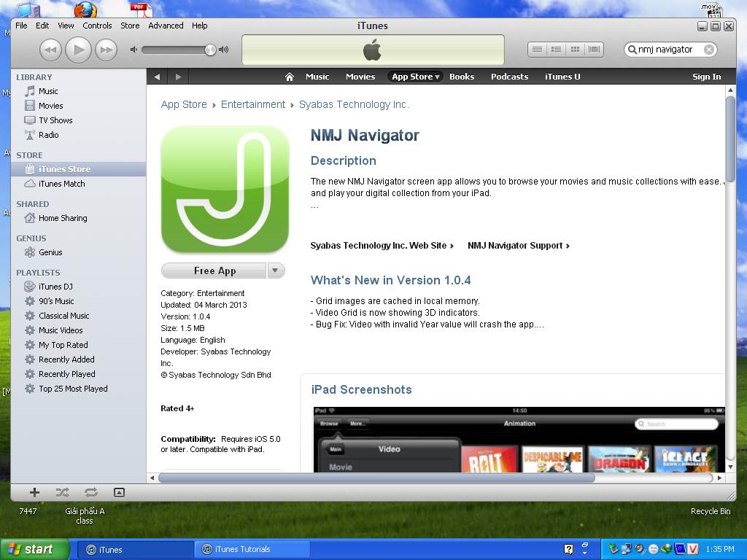The width and height of the screenshot is (747, 560).
Task: Open the Controls menu
Action: (x=97, y=26)
